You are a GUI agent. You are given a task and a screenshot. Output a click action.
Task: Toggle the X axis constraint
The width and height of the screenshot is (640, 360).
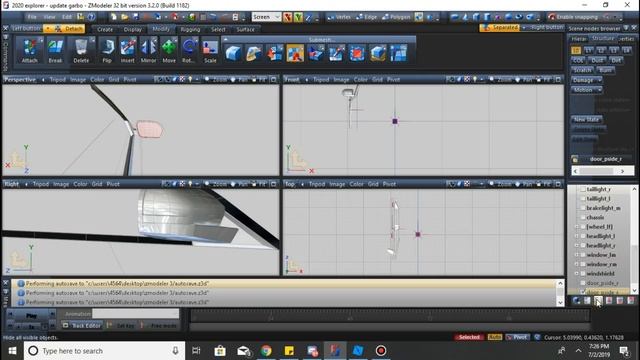point(288,17)
